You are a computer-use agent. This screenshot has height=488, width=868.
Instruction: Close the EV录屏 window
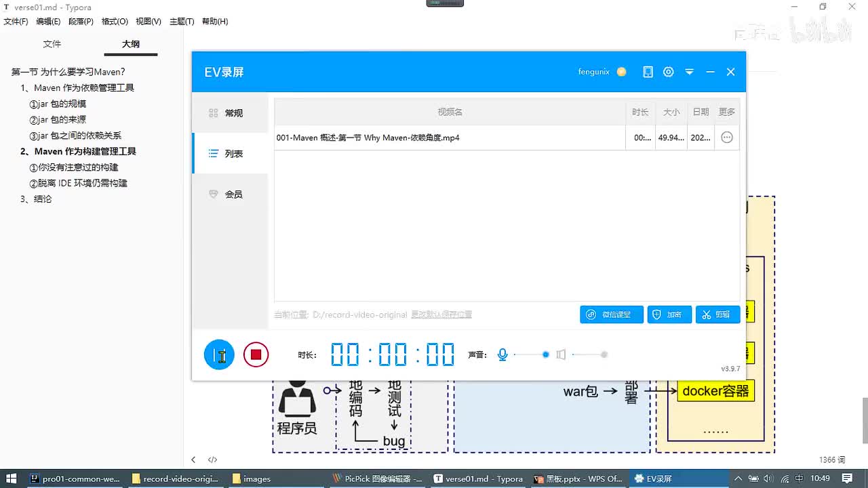coord(730,72)
